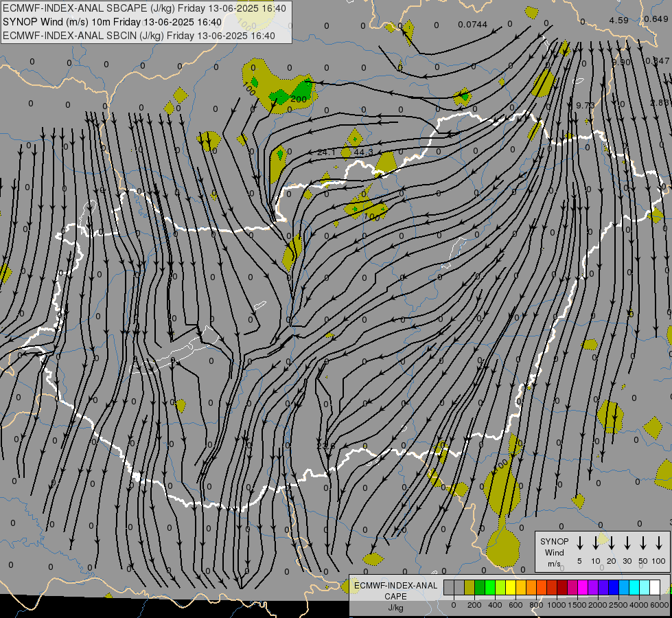Pick the dark red swatch at 1000
Screen dimensions: 672x618
pyautogui.click(x=562, y=587)
